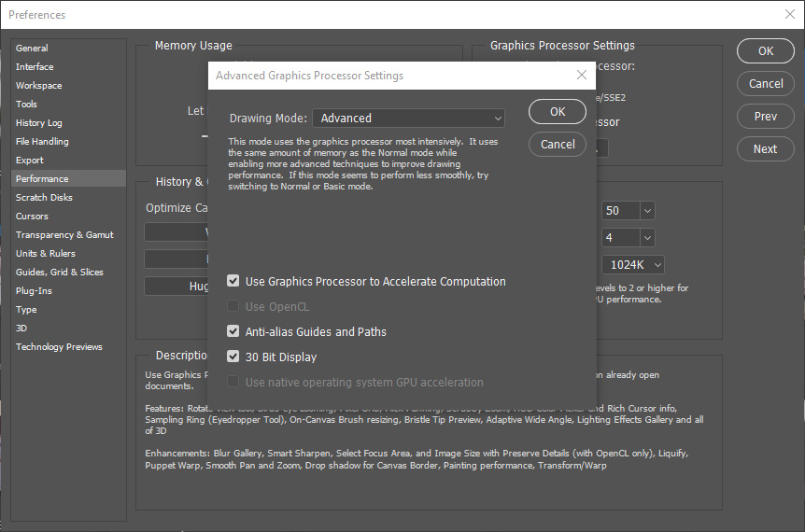The height and width of the screenshot is (532, 805).
Task: Open Scratch Disks preferences
Action: pyautogui.click(x=68, y=197)
